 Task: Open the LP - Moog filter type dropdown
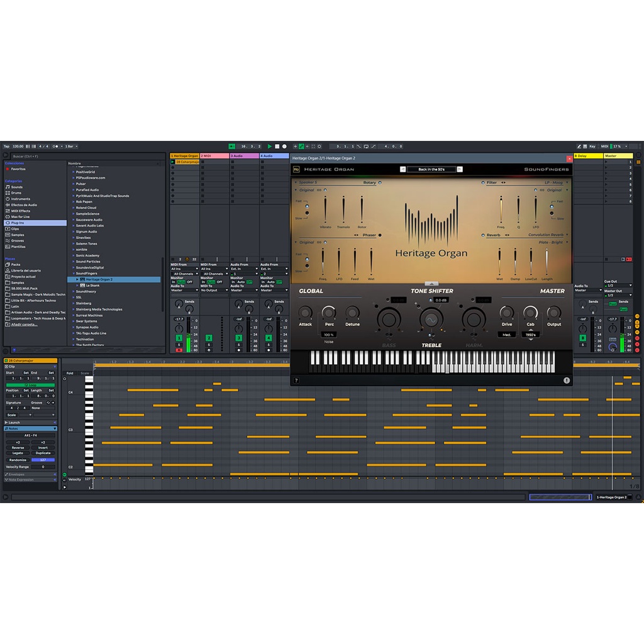[x=557, y=183]
